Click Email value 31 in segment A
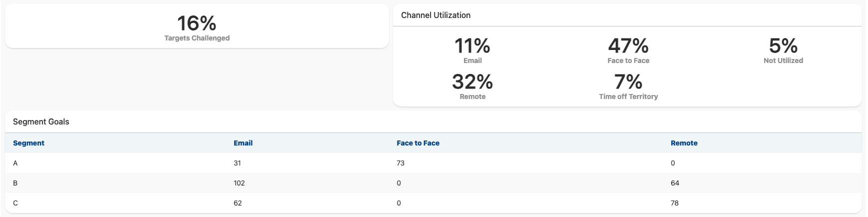Screen dimensions: 868x217 click(237, 163)
